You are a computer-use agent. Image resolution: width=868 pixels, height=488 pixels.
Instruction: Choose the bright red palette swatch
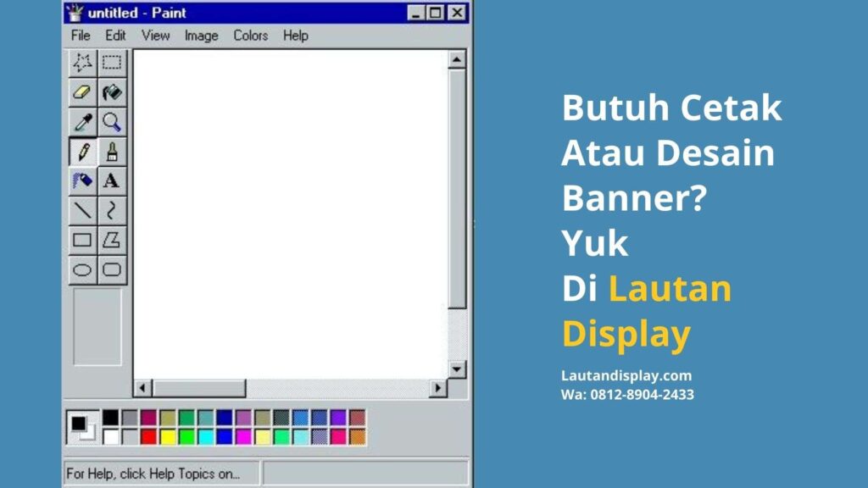148,437
